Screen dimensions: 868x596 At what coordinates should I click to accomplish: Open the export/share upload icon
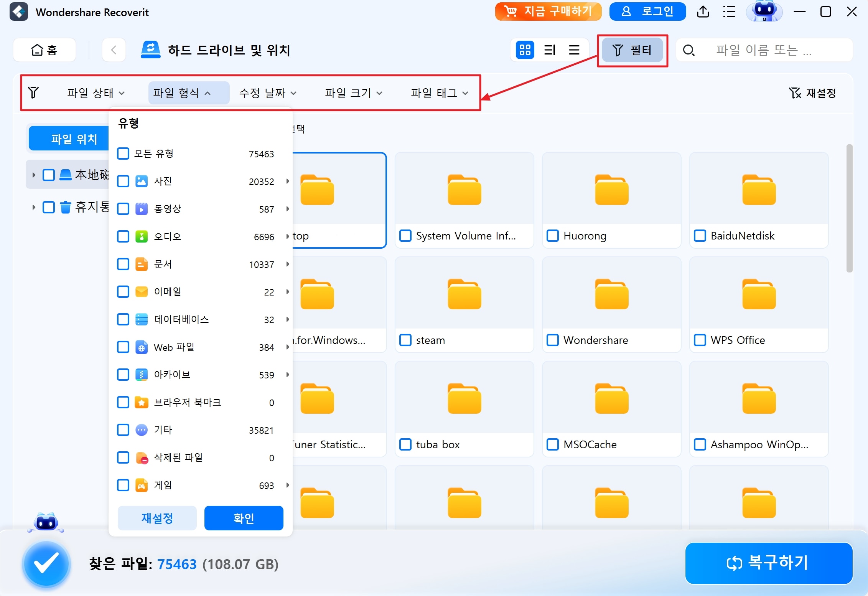(703, 12)
